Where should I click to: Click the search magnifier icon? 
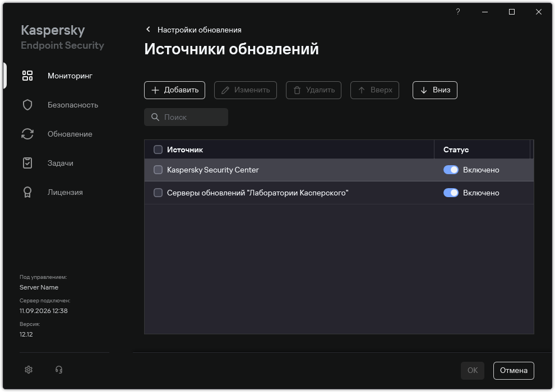point(155,117)
